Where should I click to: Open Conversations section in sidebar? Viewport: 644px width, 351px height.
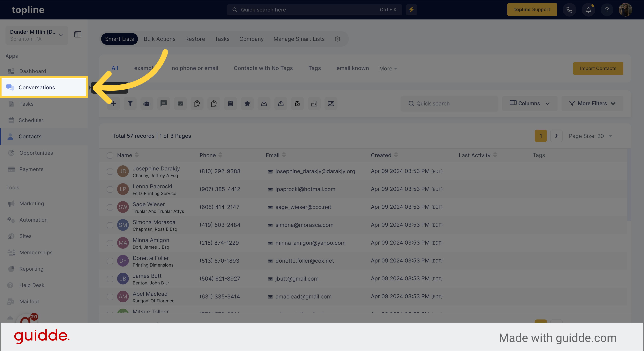tap(37, 87)
